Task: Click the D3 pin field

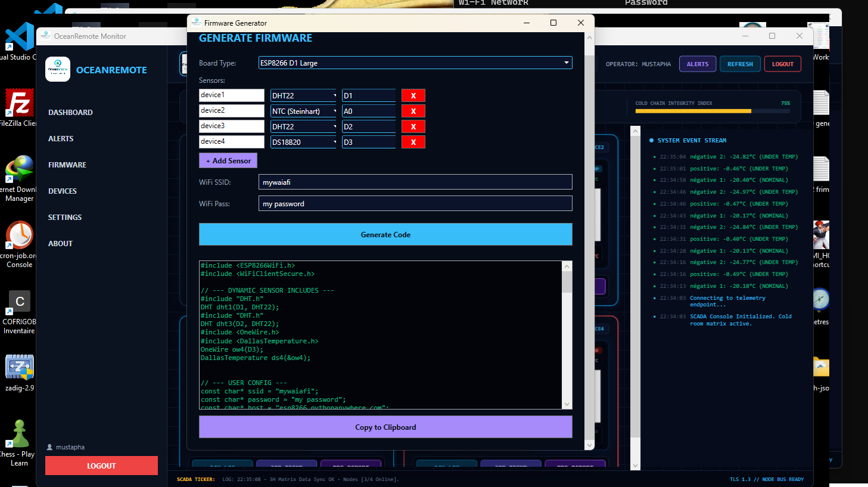Action: [369, 142]
